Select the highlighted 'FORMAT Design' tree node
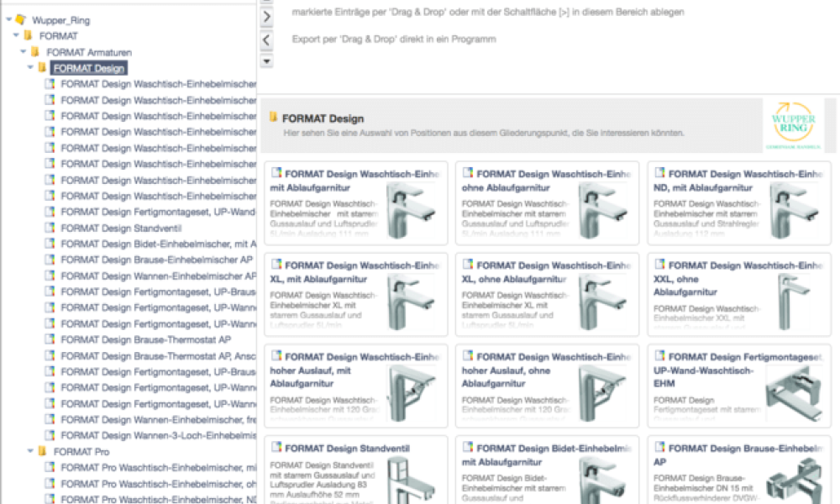The width and height of the screenshot is (840, 504). (x=88, y=68)
